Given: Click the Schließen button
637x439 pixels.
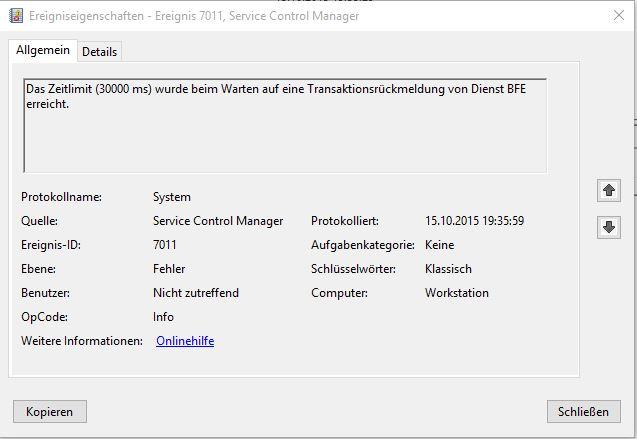Looking at the screenshot, I should click(x=583, y=411).
